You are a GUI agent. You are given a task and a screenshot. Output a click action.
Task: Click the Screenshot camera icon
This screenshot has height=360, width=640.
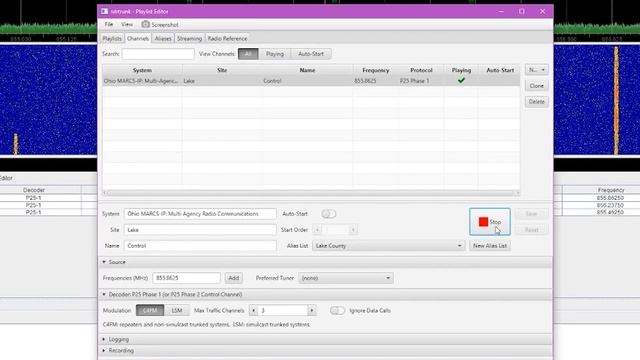coord(145,24)
